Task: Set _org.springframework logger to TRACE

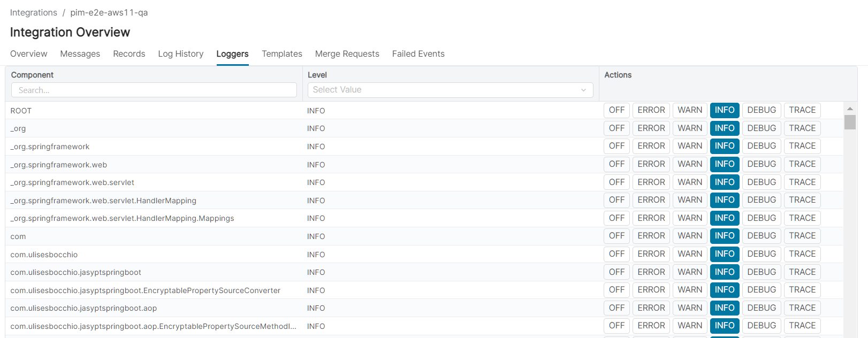Action: click(802, 146)
